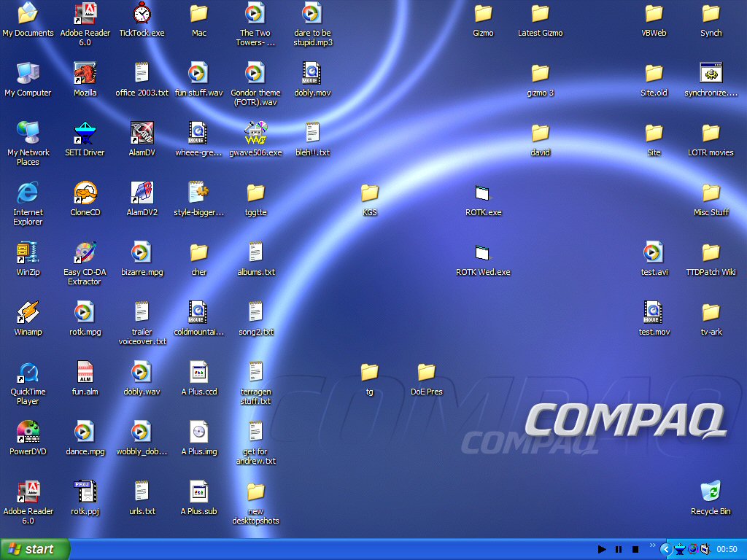Click the SETI satellite dish tray icon

(680, 549)
